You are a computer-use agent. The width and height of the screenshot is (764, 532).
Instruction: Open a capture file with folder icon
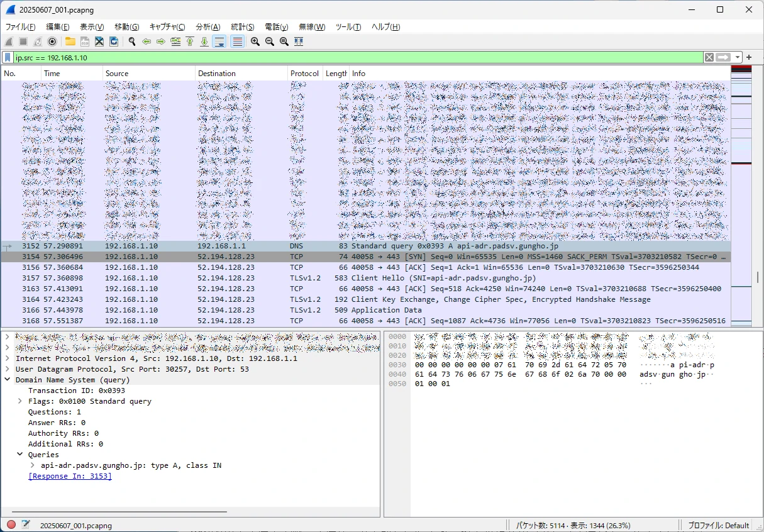70,42
